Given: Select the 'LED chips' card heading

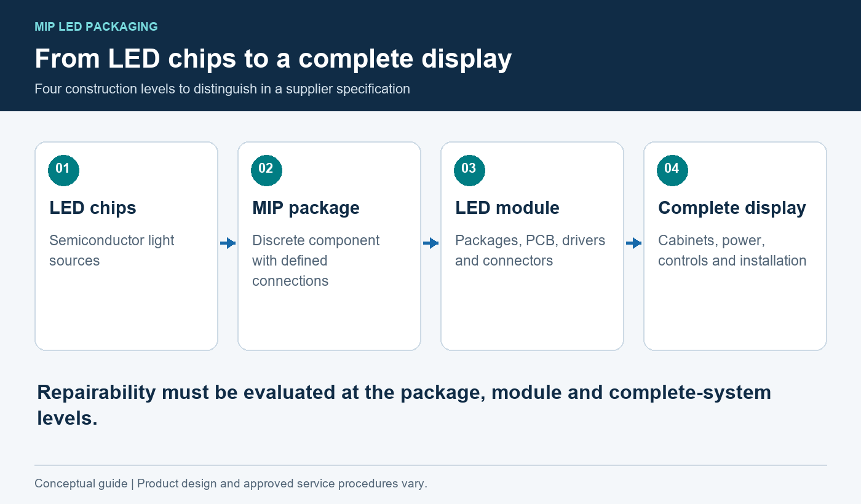Looking at the screenshot, I should tap(93, 208).
